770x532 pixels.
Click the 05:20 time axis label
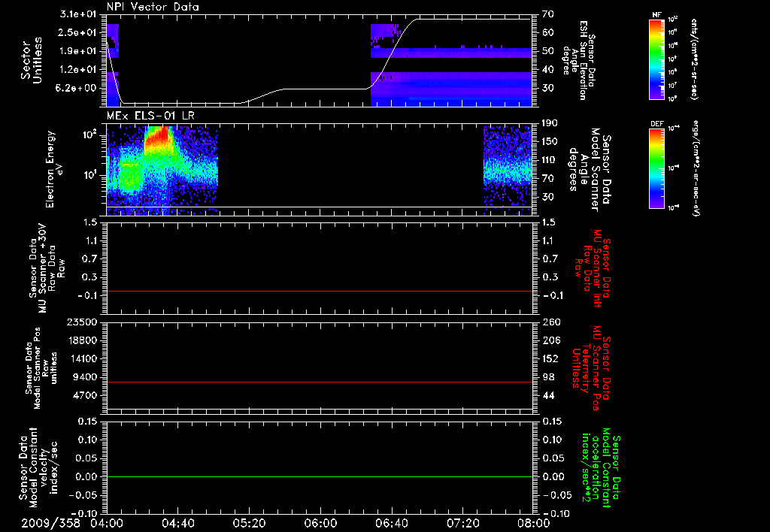click(249, 523)
